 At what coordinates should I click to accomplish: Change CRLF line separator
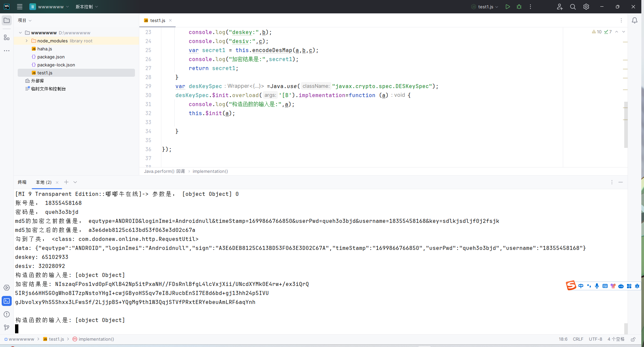coord(578,339)
